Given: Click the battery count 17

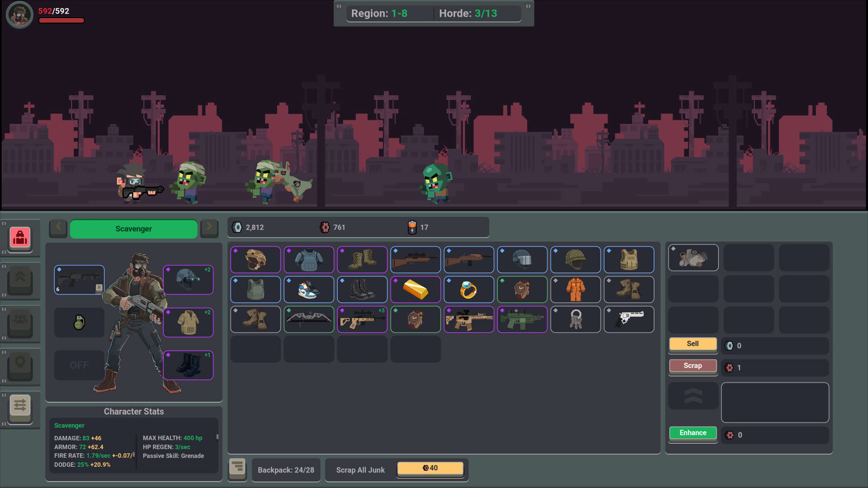Looking at the screenshot, I should [x=424, y=227].
